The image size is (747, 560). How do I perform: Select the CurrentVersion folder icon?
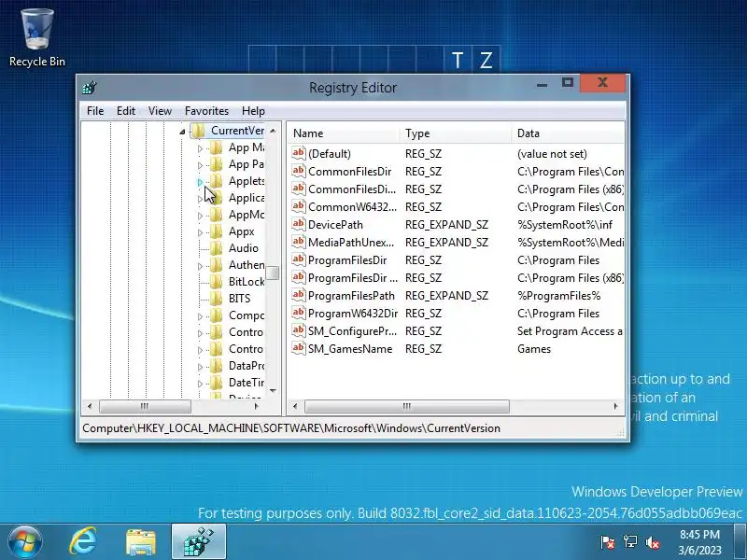198,131
